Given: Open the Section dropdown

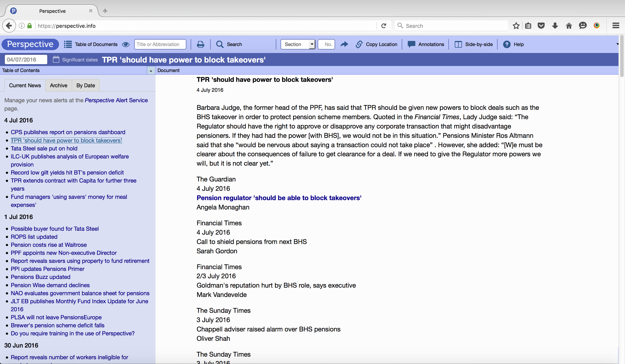Looking at the screenshot, I should point(297,44).
